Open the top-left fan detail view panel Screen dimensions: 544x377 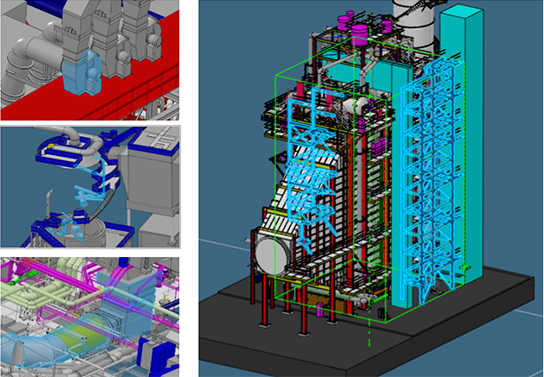tap(90, 60)
